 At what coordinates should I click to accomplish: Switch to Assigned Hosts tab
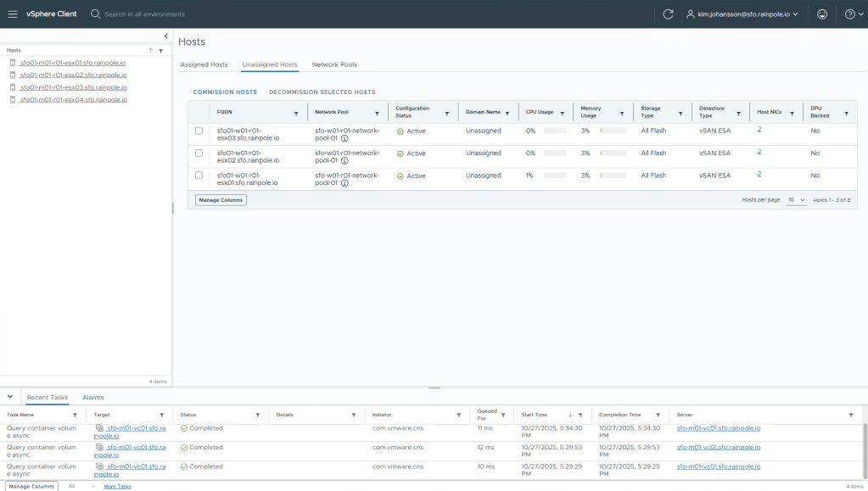pyautogui.click(x=204, y=64)
